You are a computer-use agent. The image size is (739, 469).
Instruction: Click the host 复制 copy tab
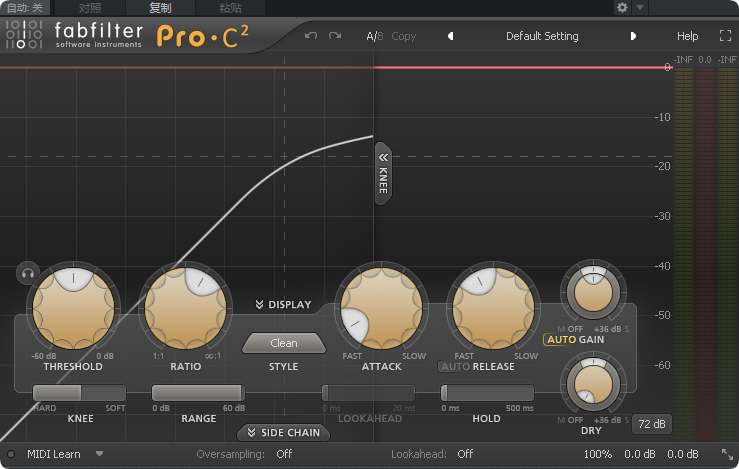point(160,8)
